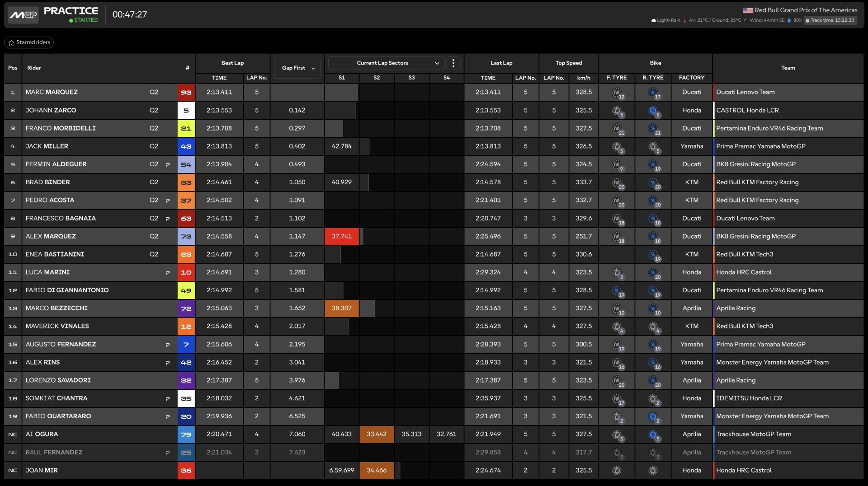Click the Trackhouse MotoGP Team for Ogura

point(754,434)
